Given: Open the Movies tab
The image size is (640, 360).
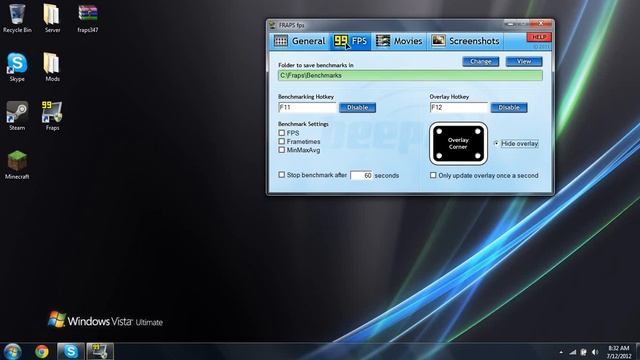Looking at the screenshot, I should [399, 41].
